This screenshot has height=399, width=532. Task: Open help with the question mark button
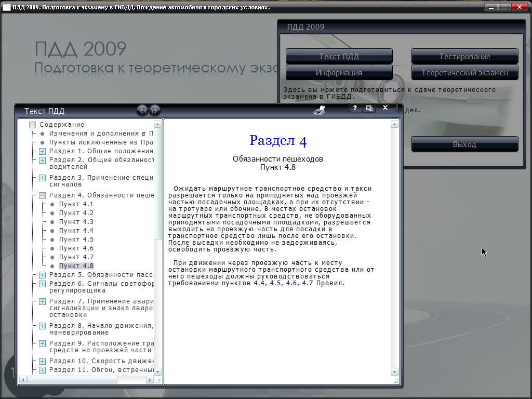click(x=355, y=108)
